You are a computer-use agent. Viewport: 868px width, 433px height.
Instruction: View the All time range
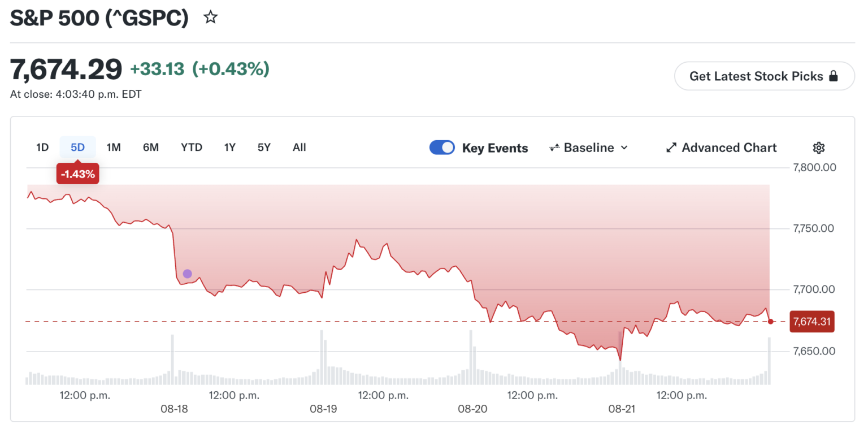(300, 148)
